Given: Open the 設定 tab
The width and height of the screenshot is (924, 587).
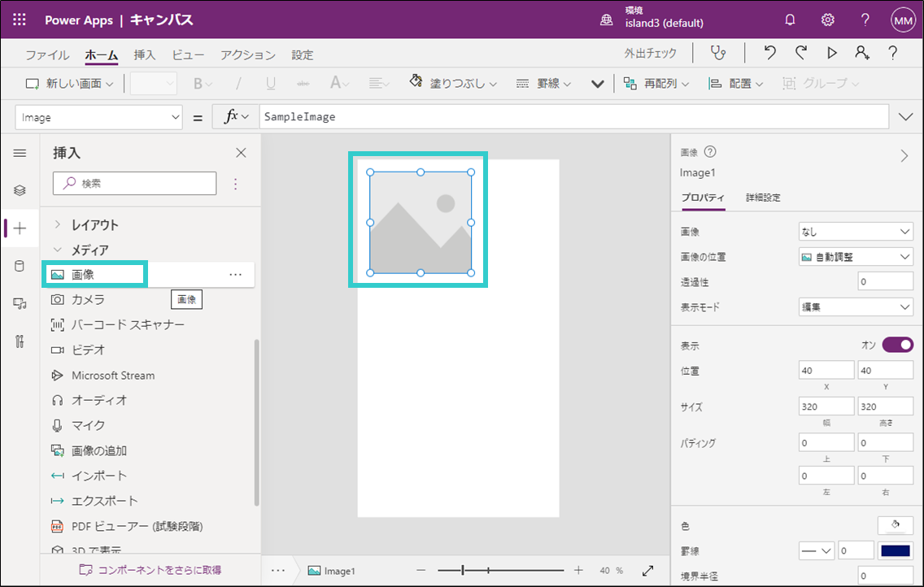Looking at the screenshot, I should coord(303,54).
